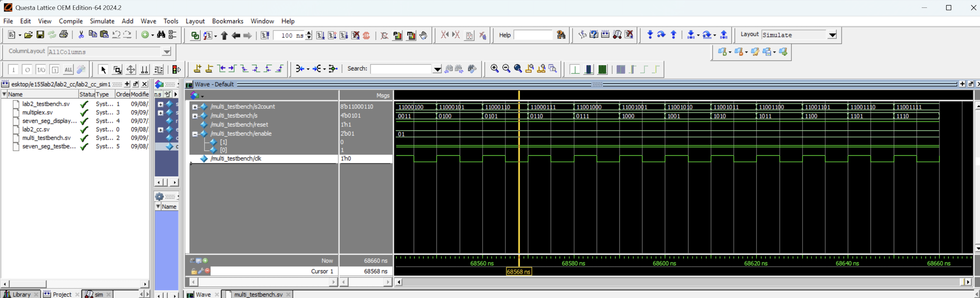This screenshot has width=980, height=298.
Task: Click the Zoom Out magnifier icon
Action: (x=506, y=69)
